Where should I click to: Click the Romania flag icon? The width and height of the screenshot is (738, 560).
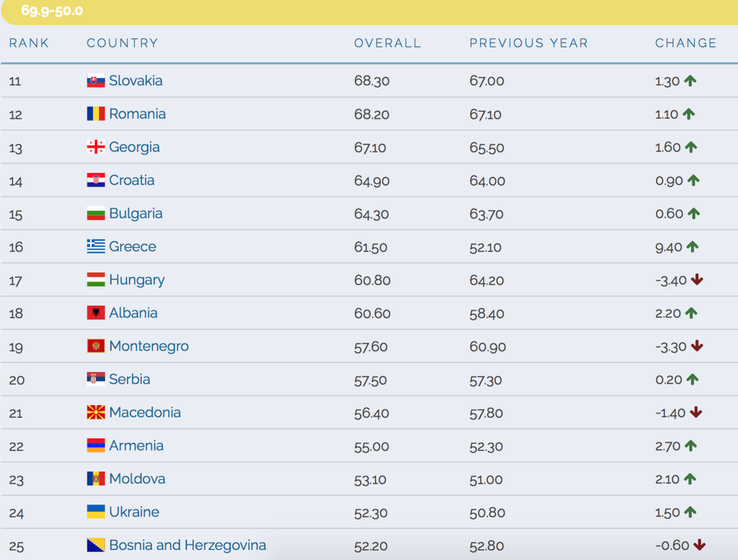tap(96, 114)
